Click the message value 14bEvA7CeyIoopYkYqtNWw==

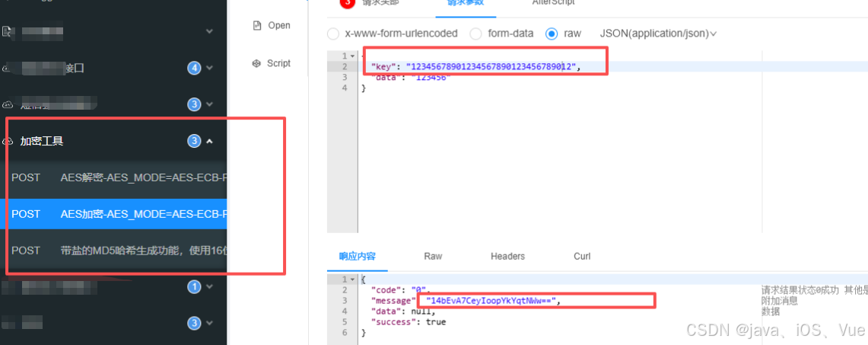pos(491,300)
